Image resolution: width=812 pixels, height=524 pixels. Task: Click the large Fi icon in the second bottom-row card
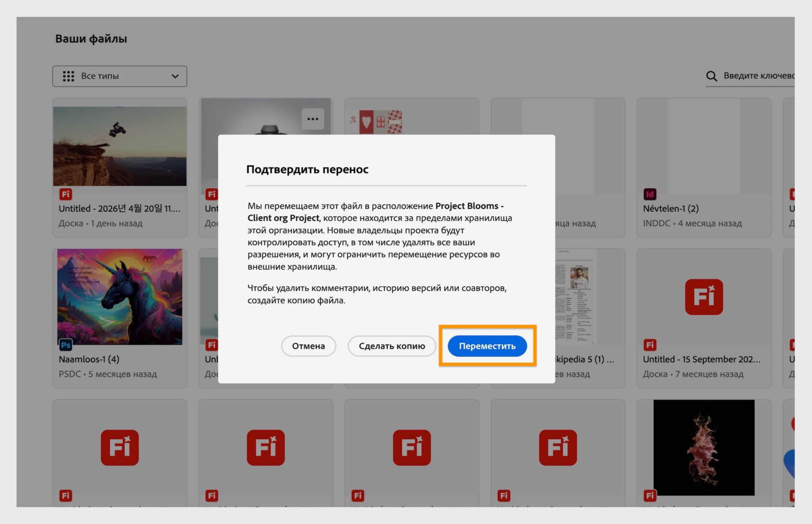click(x=266, y=448)
